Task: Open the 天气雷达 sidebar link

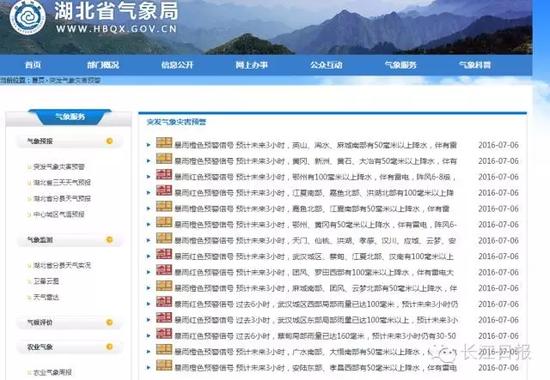Action: coord(46,297)
